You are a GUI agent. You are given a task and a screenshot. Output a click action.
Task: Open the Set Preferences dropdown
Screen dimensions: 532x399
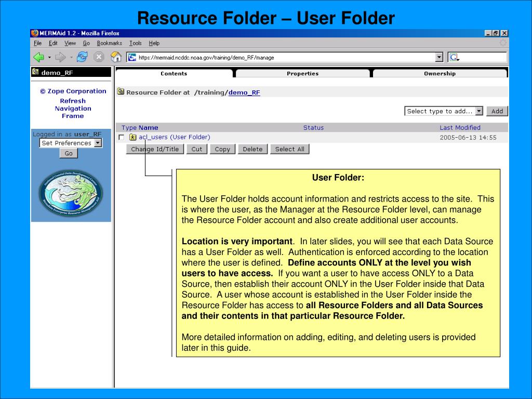[x=71, y=143]
